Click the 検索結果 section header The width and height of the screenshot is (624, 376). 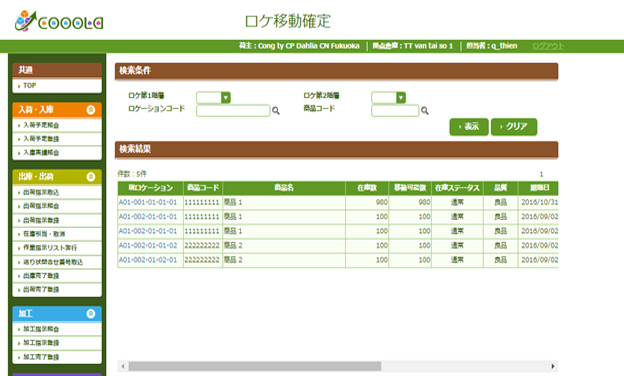336,149
